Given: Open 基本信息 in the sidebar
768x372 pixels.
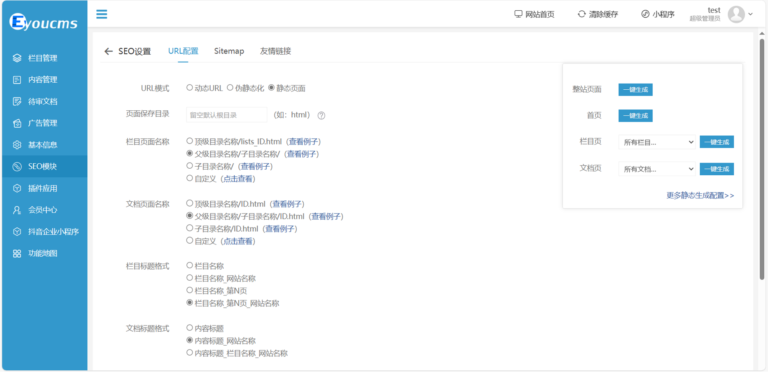Looking at the screenshot, I should [45, 145].
